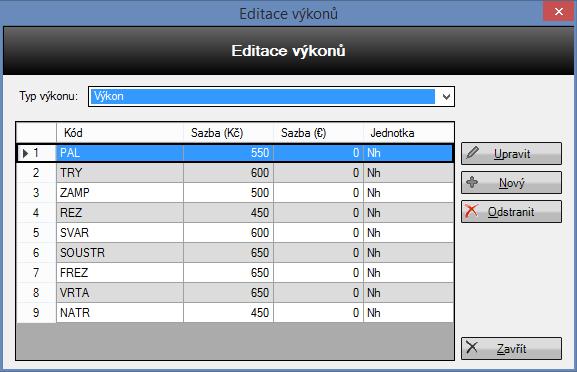577x372 pixels.
Task: Click the 600 rate in SVAR row
Action: 228,233
